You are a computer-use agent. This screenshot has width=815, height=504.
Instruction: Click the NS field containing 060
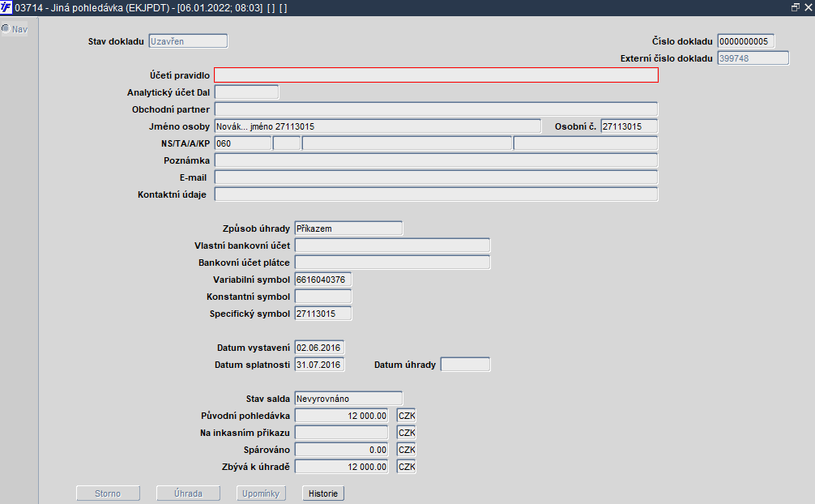tap(243, 143)
